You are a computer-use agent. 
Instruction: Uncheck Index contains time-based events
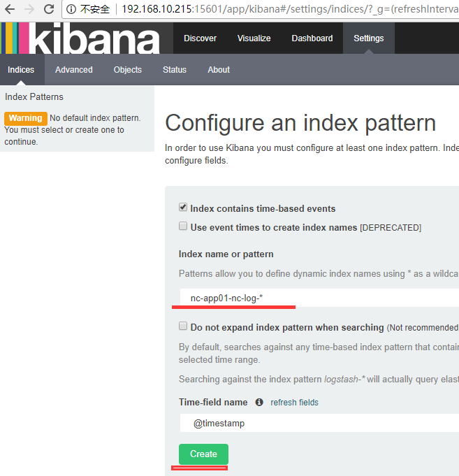coord(183,208)
